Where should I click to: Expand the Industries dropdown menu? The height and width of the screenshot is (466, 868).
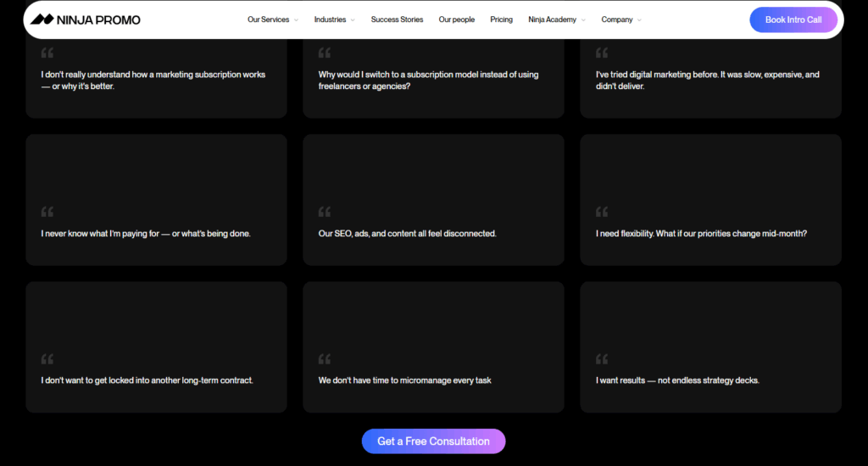click(x=334, y=19)
